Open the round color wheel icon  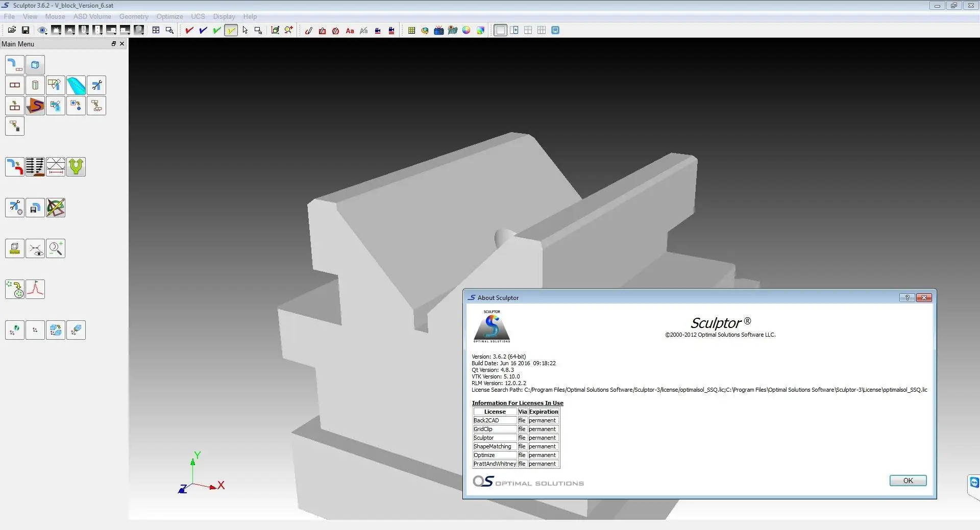tap(467, 30)
